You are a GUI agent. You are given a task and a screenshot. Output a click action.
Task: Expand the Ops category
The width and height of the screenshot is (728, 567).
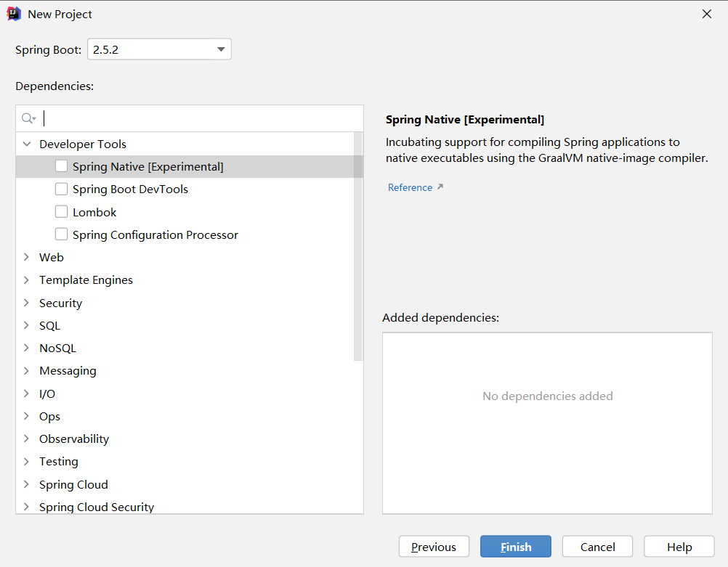pos(26,416)
